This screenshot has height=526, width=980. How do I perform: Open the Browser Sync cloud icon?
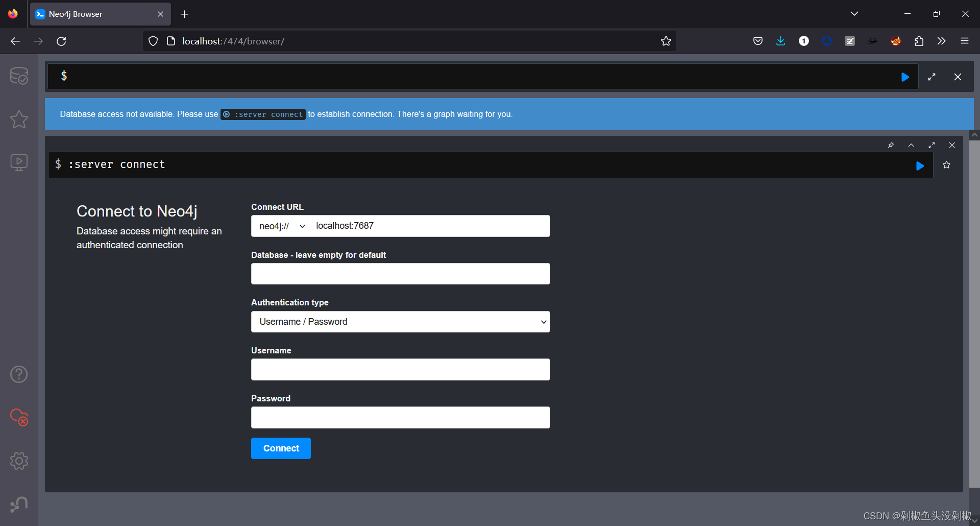pos(19,417)
